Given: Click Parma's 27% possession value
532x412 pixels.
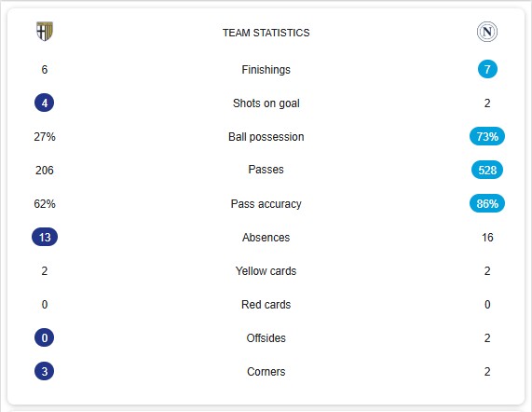Looking at the screenshot, I should 45,137.
